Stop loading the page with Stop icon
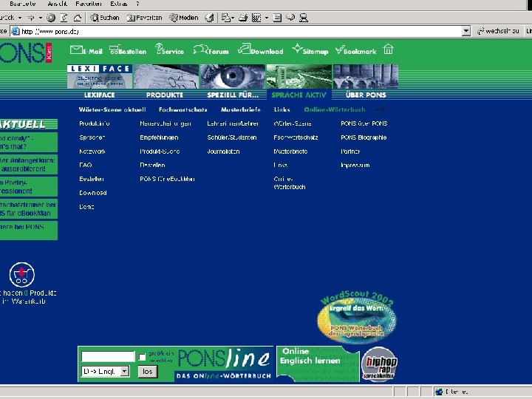The width and height of the screenshot is (532, 399). pyautogui.click(x=51, y=18)
